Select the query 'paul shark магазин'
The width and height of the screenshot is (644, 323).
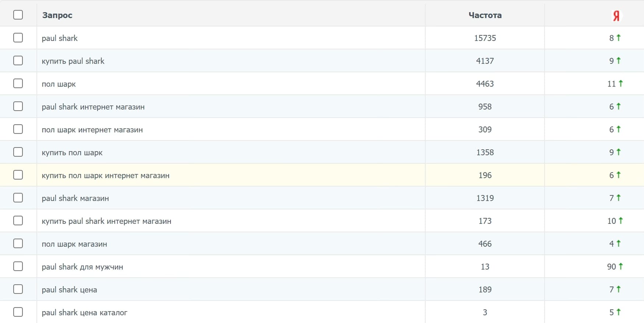coord(75,198)
